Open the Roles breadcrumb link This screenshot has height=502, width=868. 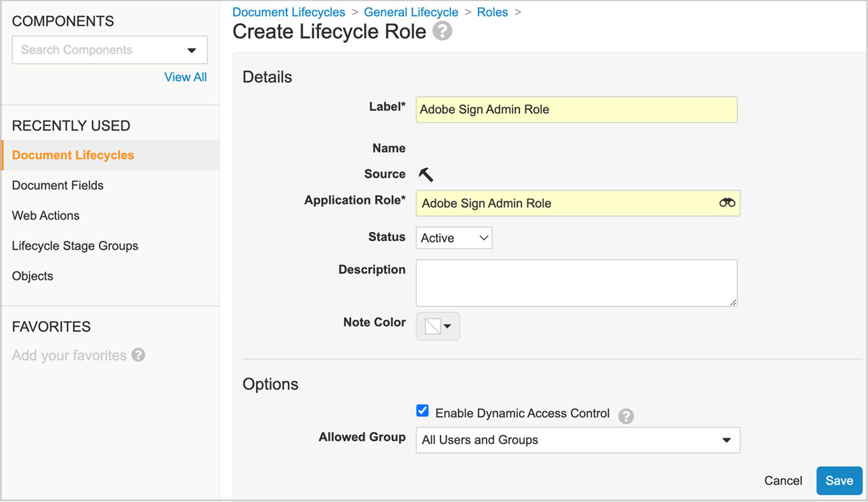(493, 12)
